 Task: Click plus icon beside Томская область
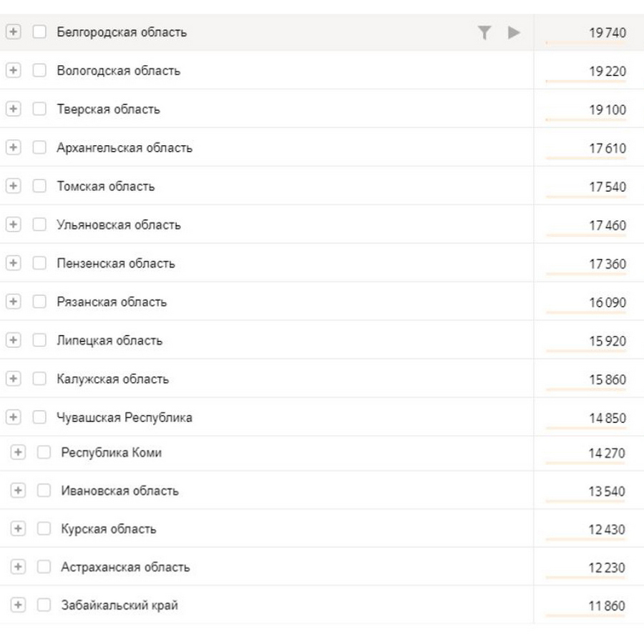click(13, 186)
